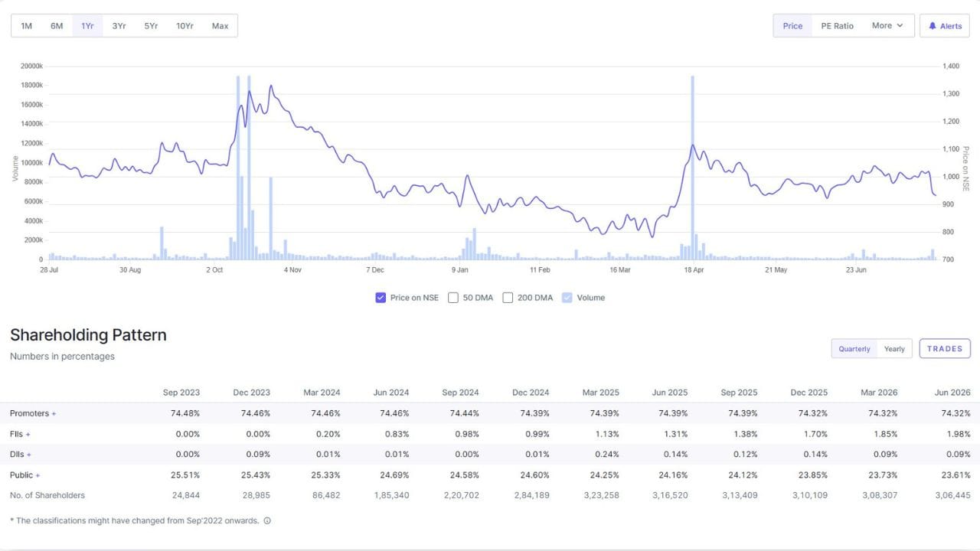Image resolution: width=980 pixels, height=551 pixels.
Task: Expand the Promoters row
Action: [33, 413]
